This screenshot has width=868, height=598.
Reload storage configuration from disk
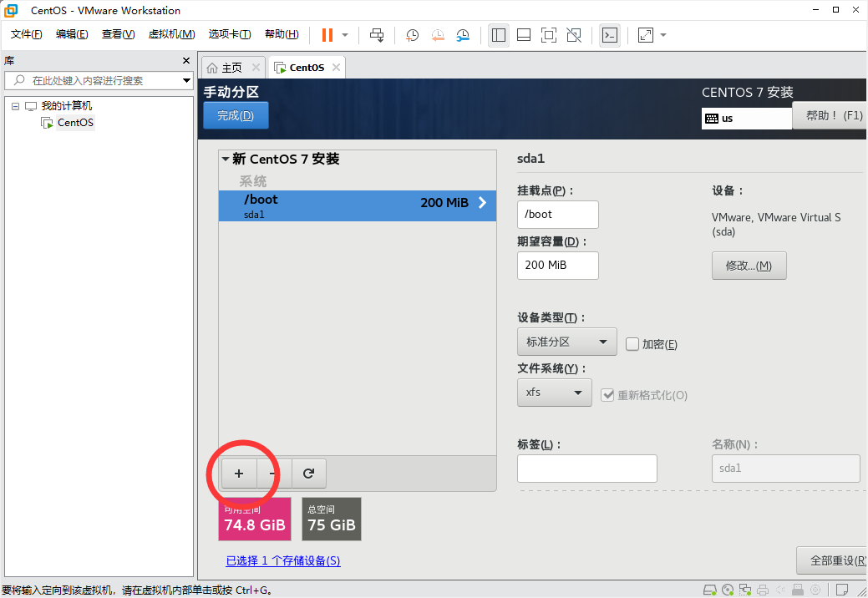point(309,474)
